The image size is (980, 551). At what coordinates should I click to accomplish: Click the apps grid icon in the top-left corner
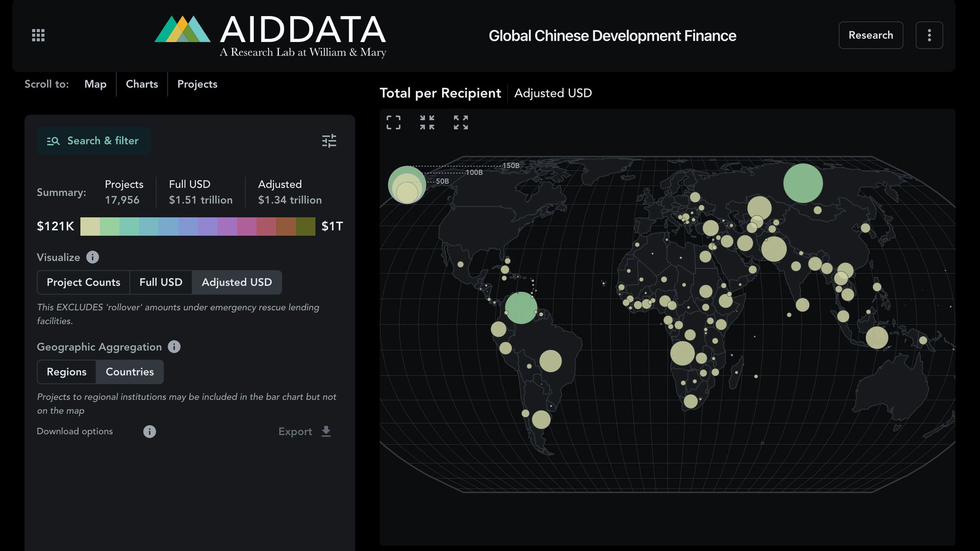(37, 35)
